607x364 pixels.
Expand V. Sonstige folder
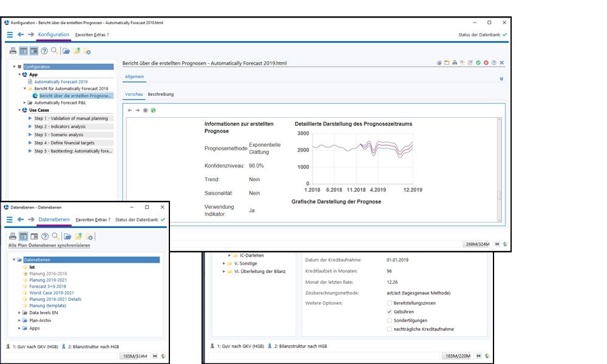(224, 263)
